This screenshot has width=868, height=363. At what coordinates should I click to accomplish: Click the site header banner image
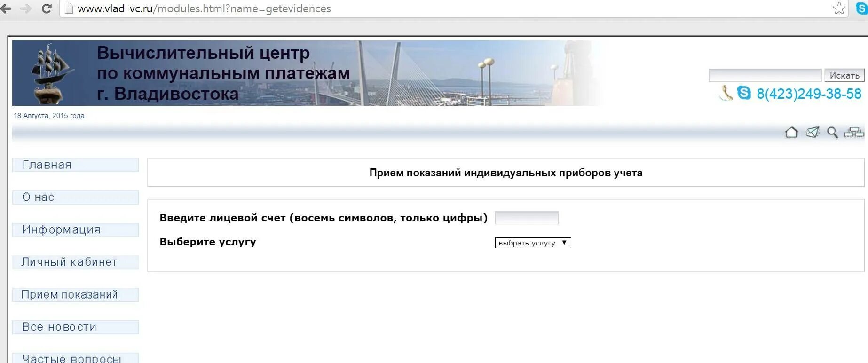tap(306, 73)
